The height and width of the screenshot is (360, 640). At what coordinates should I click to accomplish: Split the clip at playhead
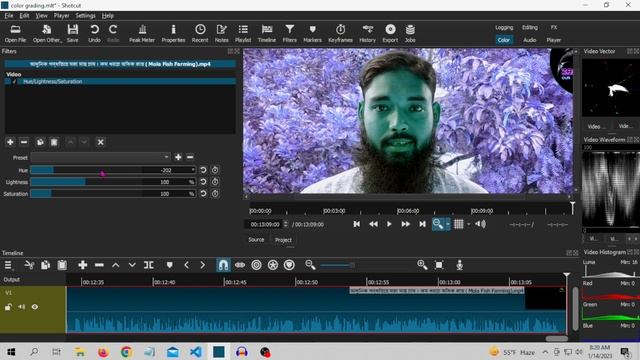tap(149, 265)
